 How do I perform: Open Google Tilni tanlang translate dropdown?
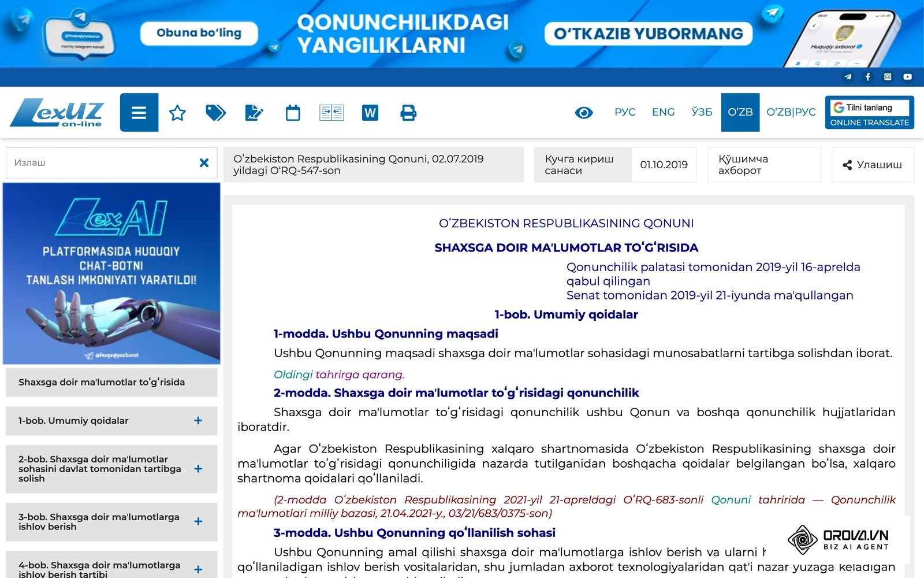[x=869, y=108]
